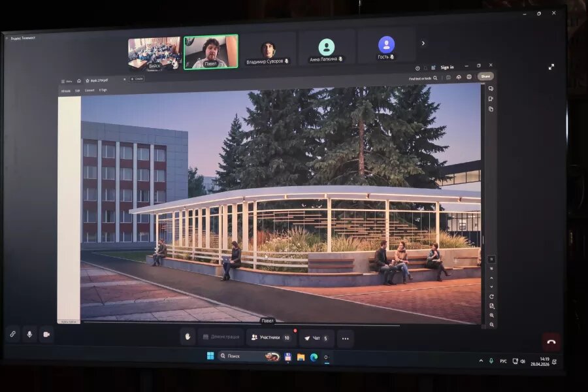Screen dimensions: 588x392
Task: Show next participants with the right chevron
Action: [423, 43]
